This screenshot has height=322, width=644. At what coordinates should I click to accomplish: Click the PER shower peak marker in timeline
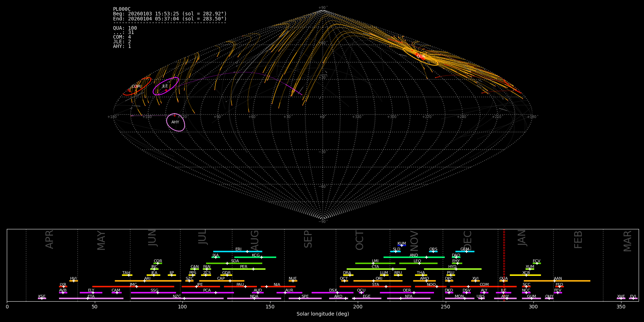(253, 269)
